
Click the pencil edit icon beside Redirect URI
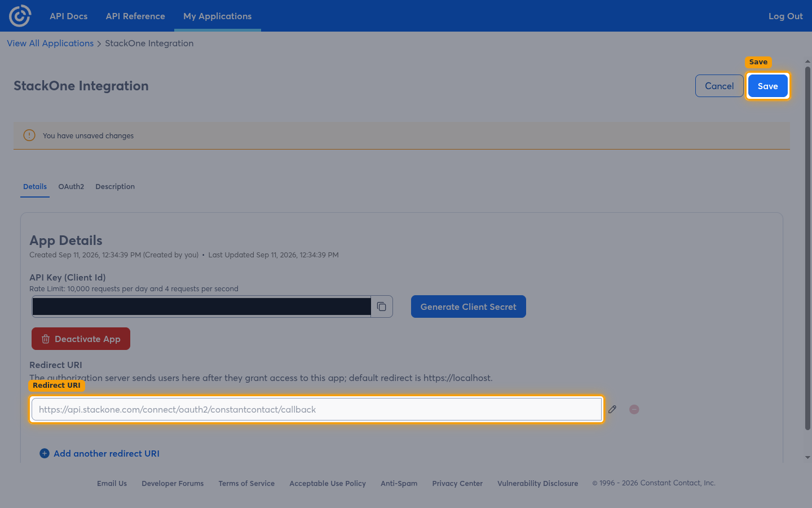tap(612, 409)
